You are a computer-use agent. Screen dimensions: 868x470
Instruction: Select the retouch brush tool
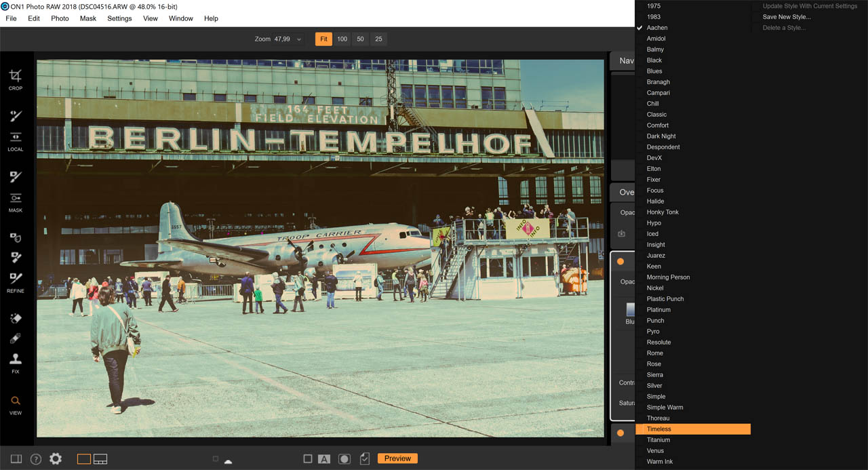[x=16, y=338]
